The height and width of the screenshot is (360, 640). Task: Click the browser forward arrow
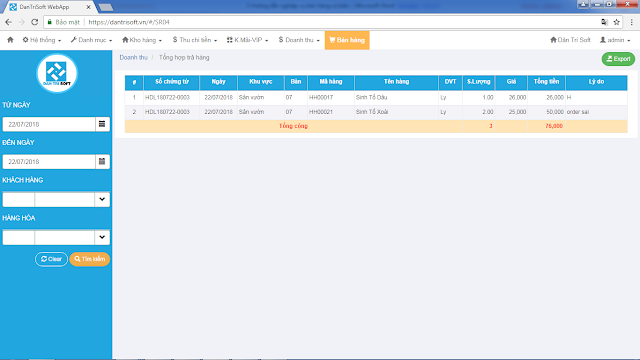[x=21, y=22]
